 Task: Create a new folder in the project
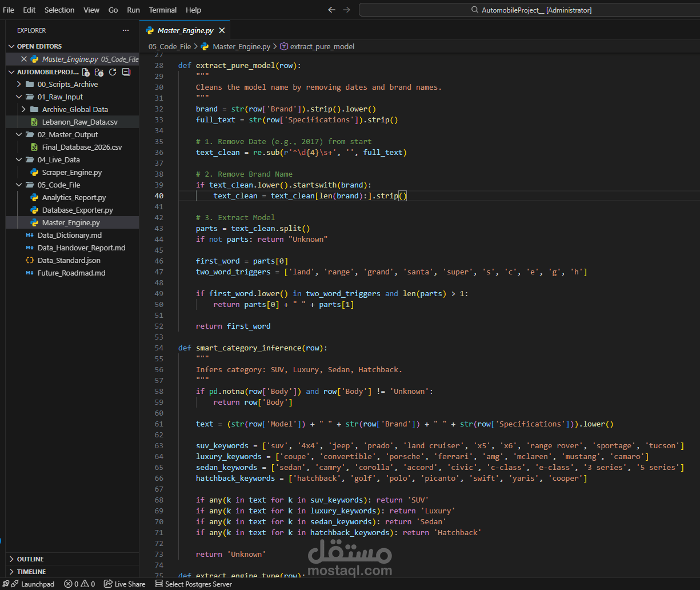[99, 72]
